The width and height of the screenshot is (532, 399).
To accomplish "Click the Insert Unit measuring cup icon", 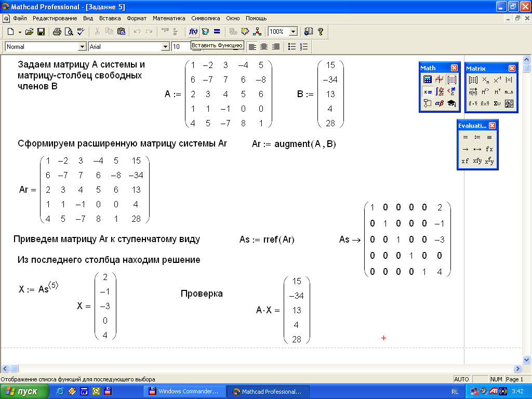I will (205, 32).
